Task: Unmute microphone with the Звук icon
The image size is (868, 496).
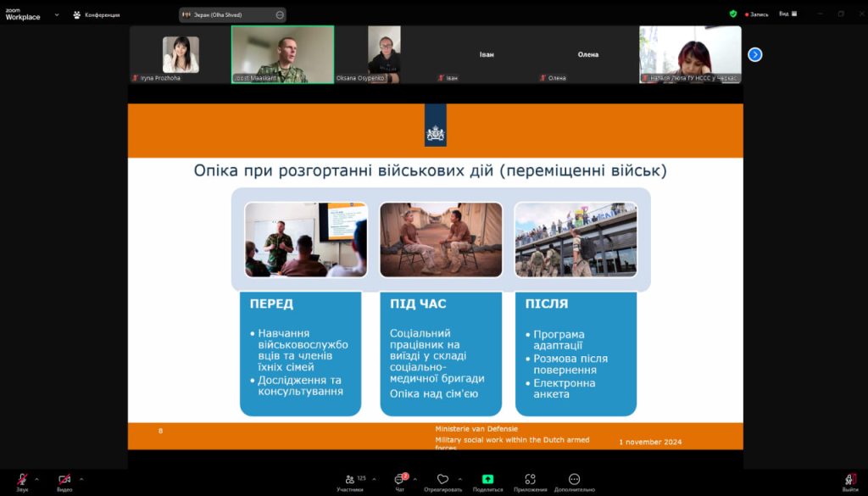Action: pos(22,480)
